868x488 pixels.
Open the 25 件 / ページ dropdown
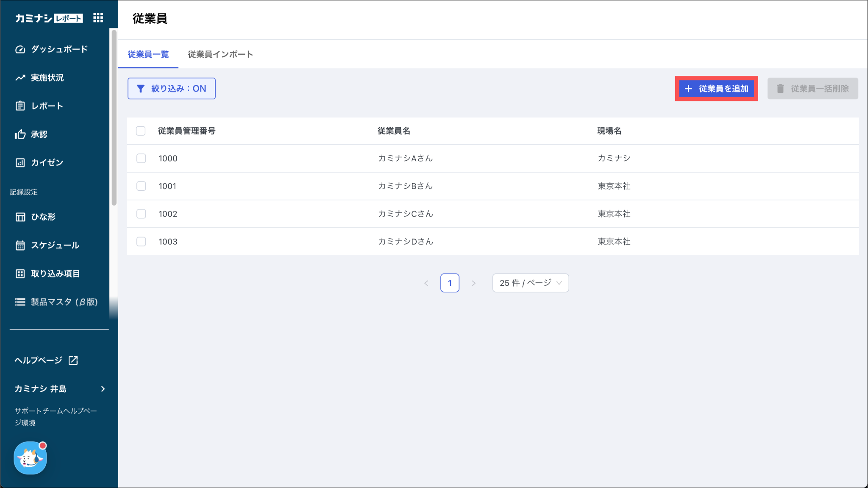(530, 283)
